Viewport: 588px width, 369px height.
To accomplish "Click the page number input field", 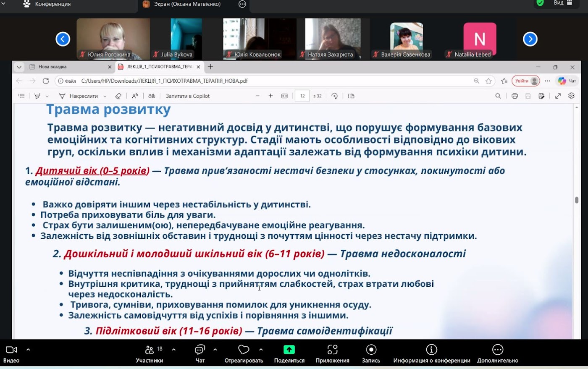I will click(x=302, y=96).
